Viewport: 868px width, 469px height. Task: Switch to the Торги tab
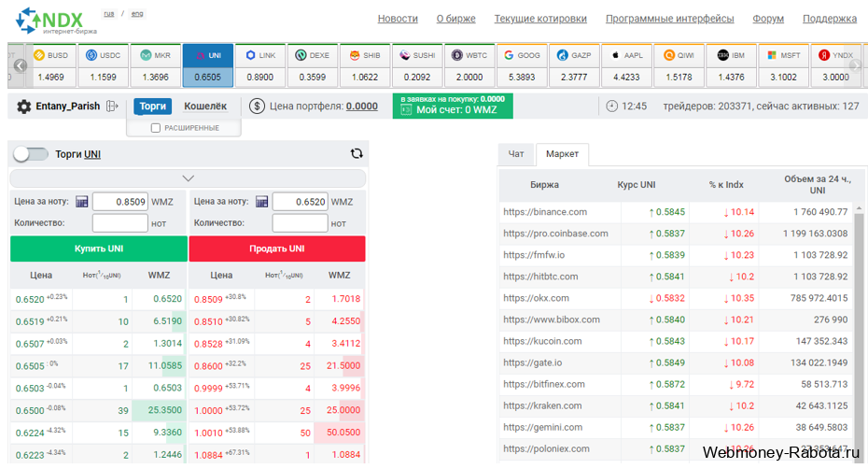[153, 106]
